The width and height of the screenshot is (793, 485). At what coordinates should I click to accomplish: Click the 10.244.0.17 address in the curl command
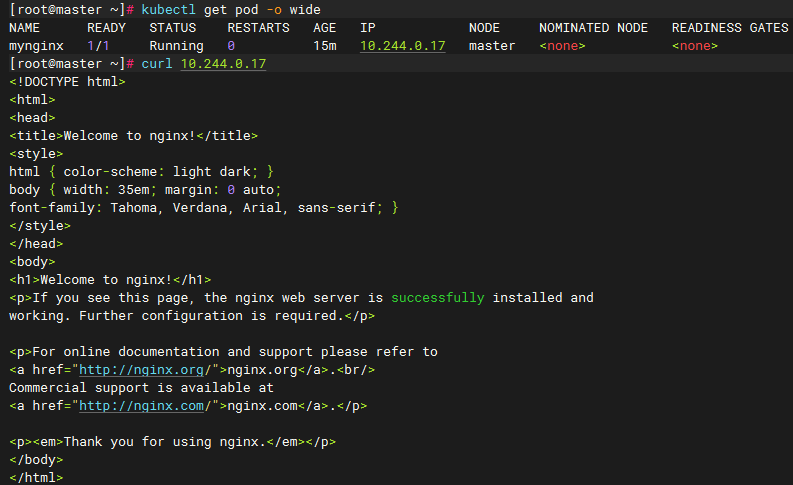click(223, 64)
